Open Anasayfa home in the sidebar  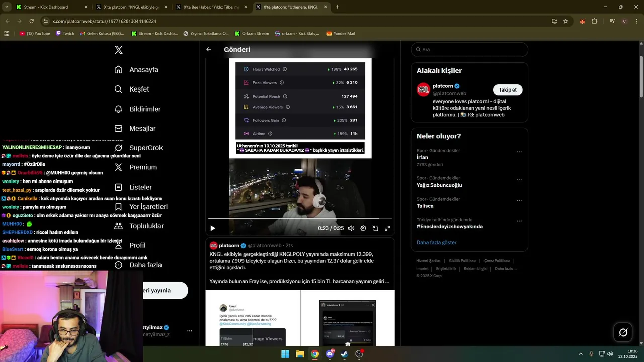[136, 69]
